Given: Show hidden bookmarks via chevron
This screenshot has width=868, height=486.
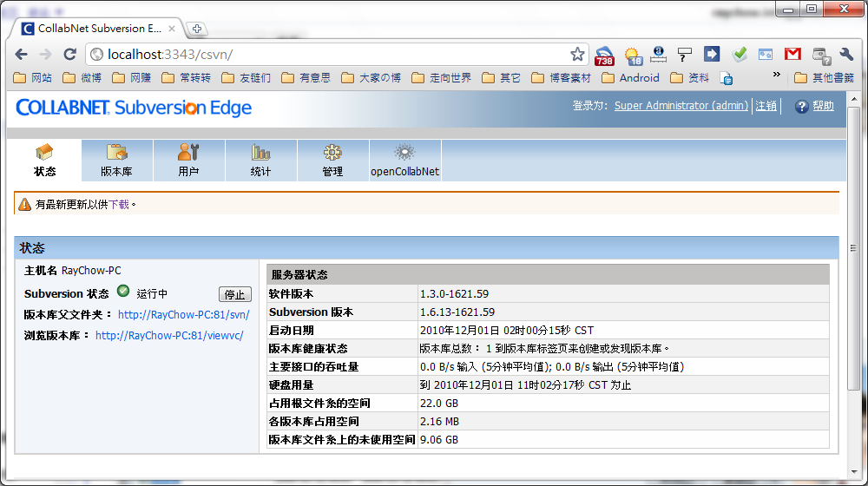Looking at the screenshot, I should 777,74.
